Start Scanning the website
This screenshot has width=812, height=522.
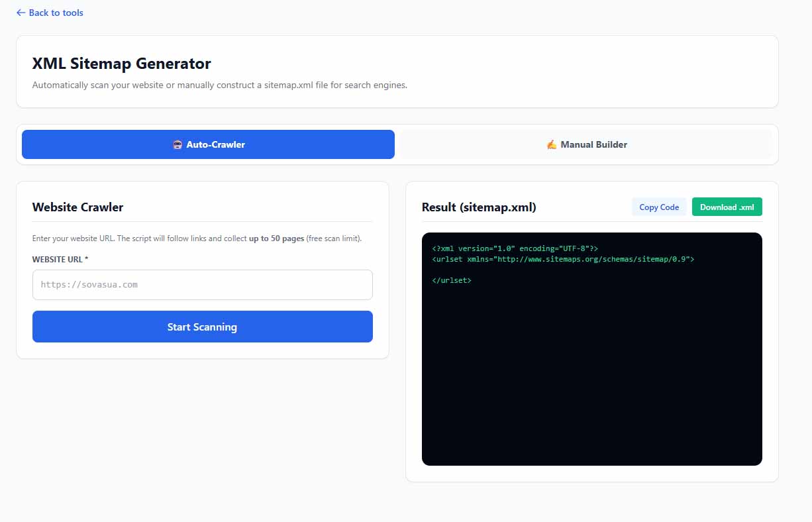pos(203,327)
